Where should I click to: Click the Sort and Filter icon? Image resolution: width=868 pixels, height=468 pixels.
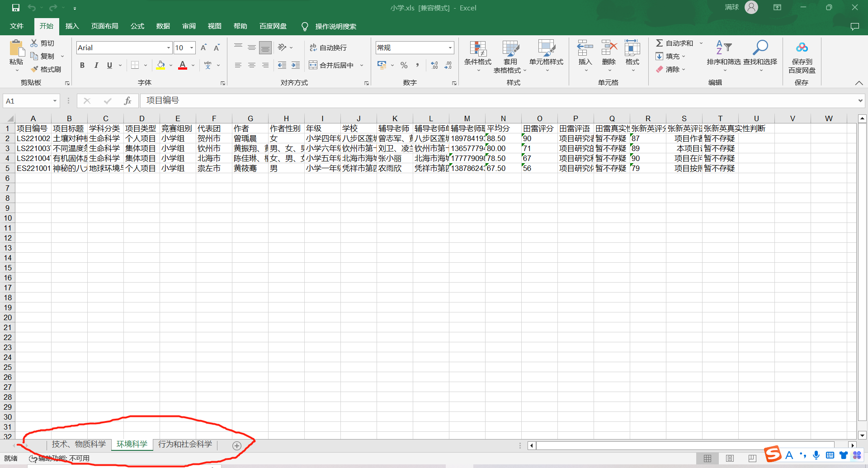[724, 47]
